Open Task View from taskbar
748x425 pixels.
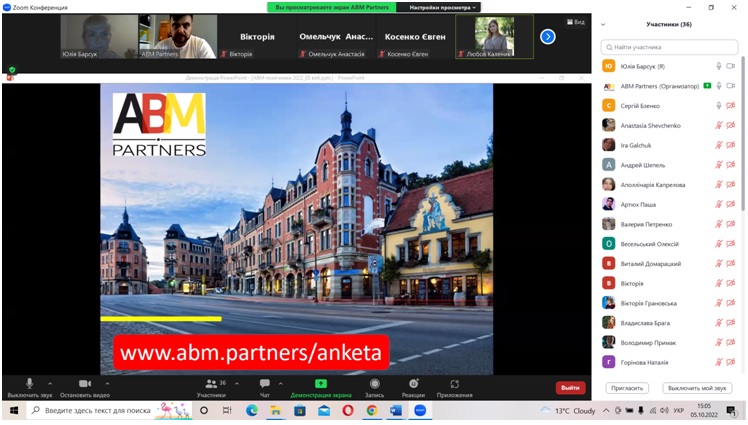tap(227, 410)
